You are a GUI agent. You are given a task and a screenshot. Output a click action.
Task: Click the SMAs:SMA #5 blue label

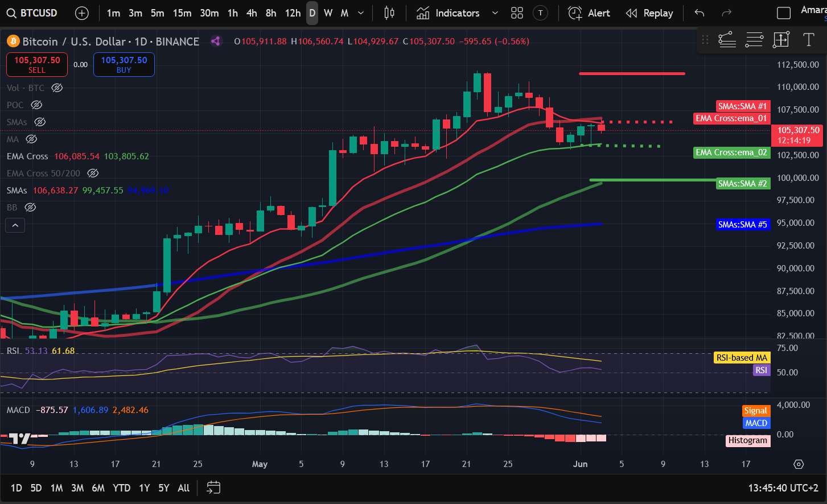point(743,225)
